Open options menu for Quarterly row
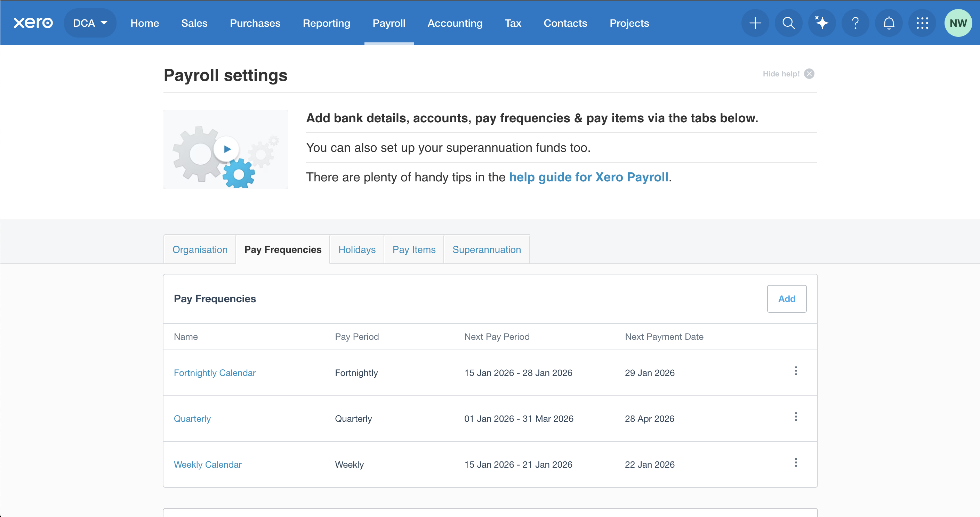This screenshot has height=517, width=980. (795, 417)
